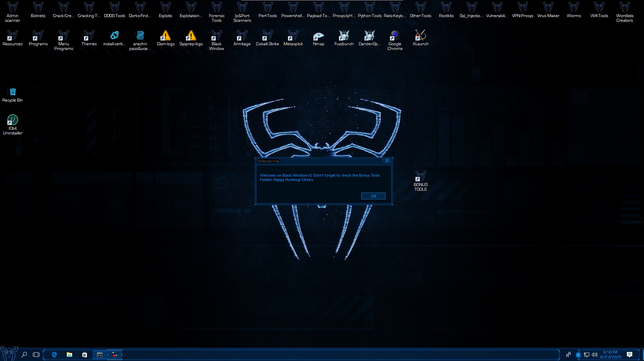Open the VPN-Proxys folder
644x361 pixels.
523,10
